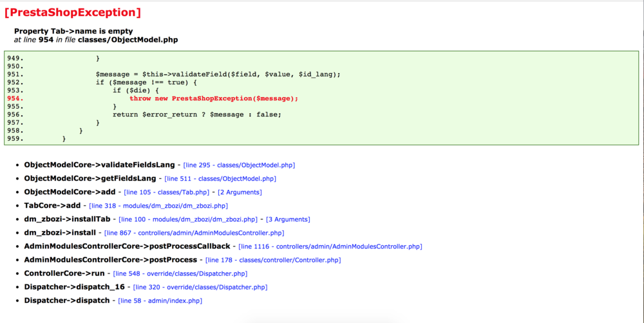Open the line 178 Controller.php link

click(273, 260)
